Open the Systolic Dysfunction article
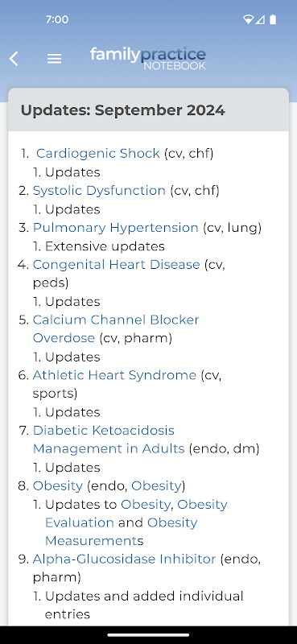The height and width of the screenshot is (644, 297). click(99, 191)
